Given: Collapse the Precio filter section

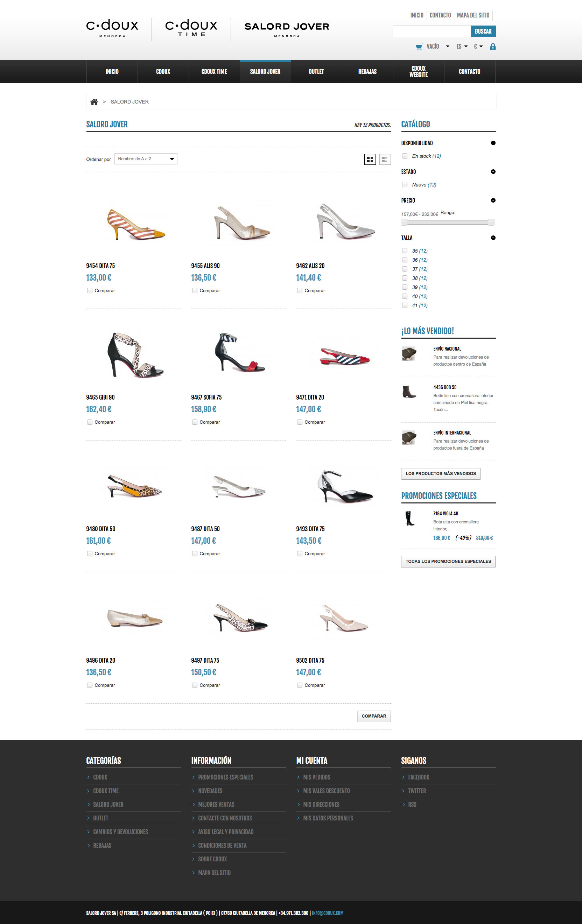Looking at the screenshot, I should (x=493, y=200).
